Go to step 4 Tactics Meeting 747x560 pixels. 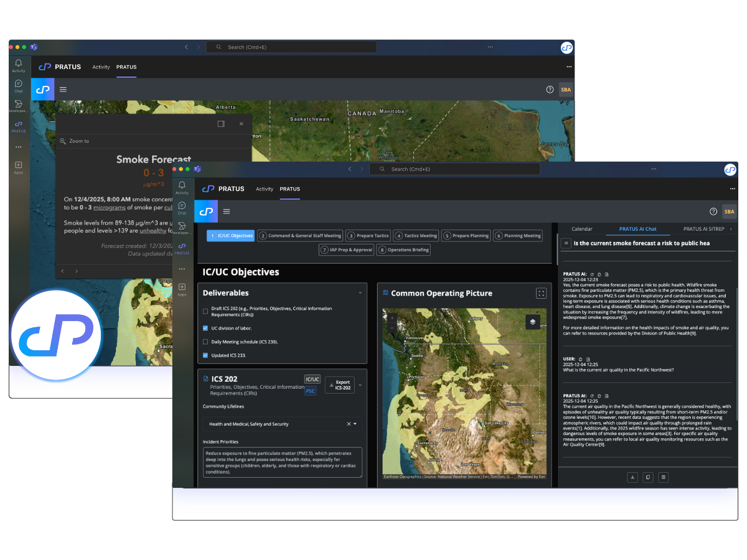click(416, 236)
